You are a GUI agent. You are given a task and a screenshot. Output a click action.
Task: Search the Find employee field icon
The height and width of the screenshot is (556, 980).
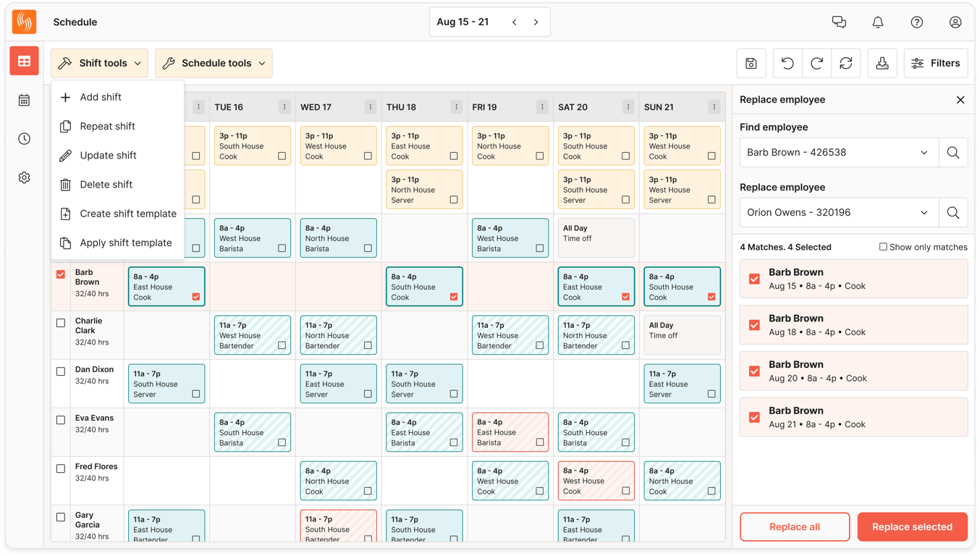click(953, 153)
